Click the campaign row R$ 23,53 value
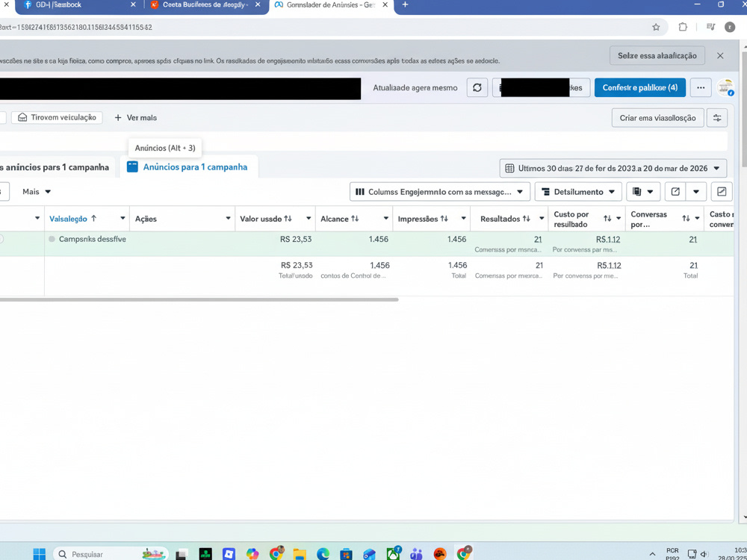 click(x=296, y=239)
